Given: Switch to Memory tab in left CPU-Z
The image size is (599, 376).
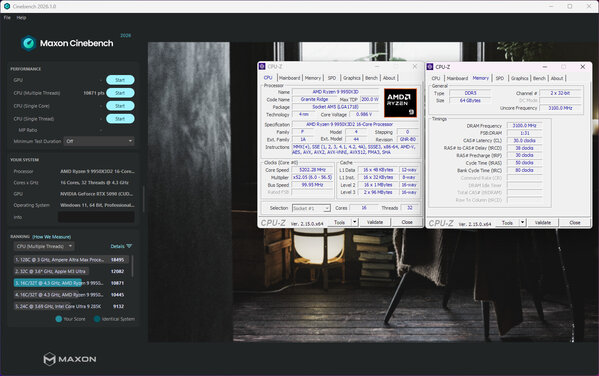Looking at the screenshot, I should point(313,78).
